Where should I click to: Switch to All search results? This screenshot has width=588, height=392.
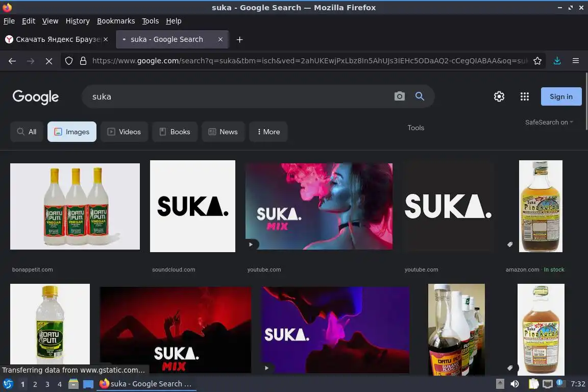tap(27, 132)
